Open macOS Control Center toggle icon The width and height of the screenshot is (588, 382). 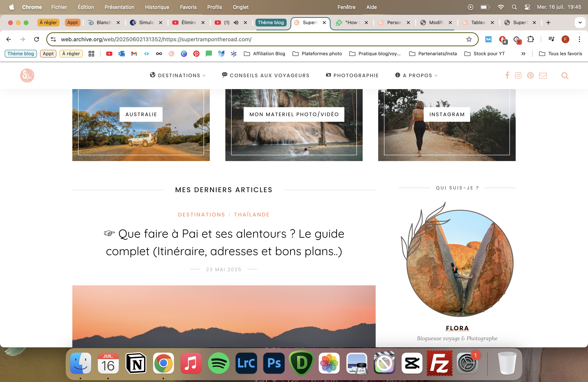[527, 7]
